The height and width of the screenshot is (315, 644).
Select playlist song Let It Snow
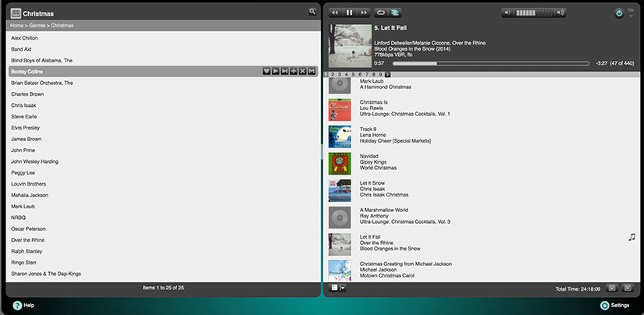(x=372, y=183)
